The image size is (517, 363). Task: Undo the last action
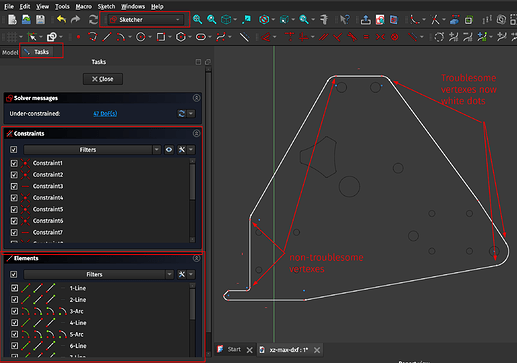[x=61, y=20]
